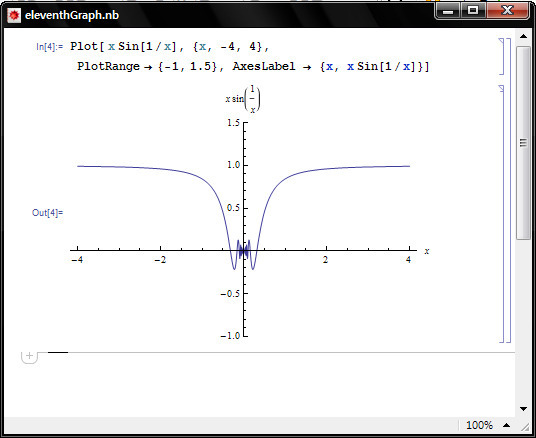The width and height of the screenshot is (536, 438).
Task: Select the outer cell group bracket
Action: [x=508, y=190]
